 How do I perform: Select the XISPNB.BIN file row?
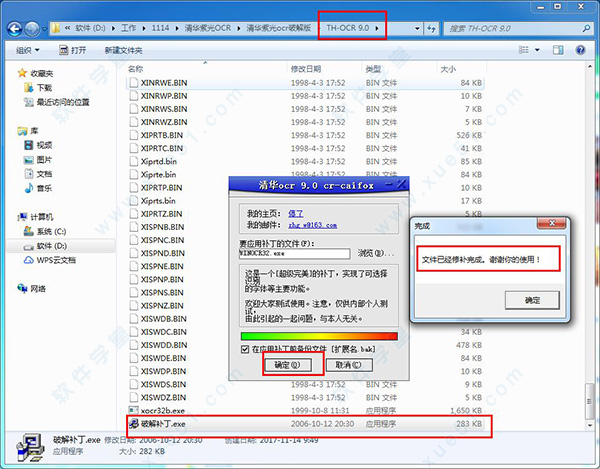(x=305, y=227)
